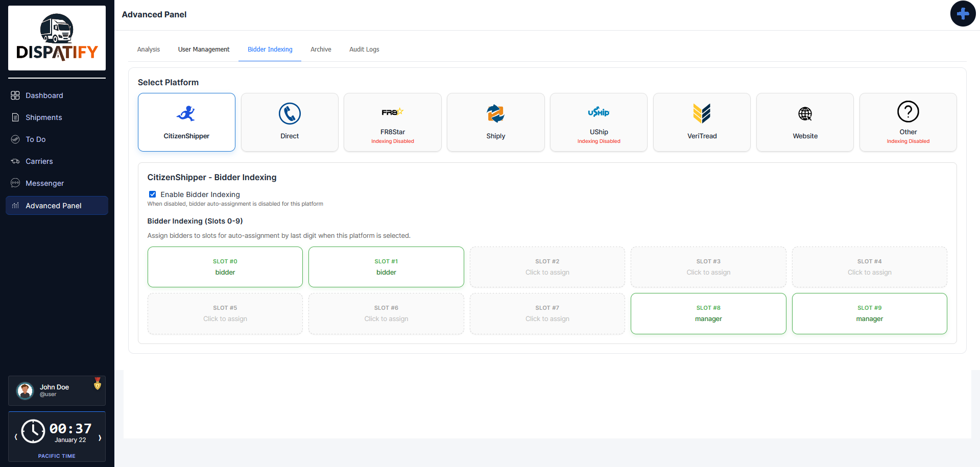The width and height of the screenshot is (980, 467).
Task: Go to previous timezone with left chevron
Action: (16, 437)
